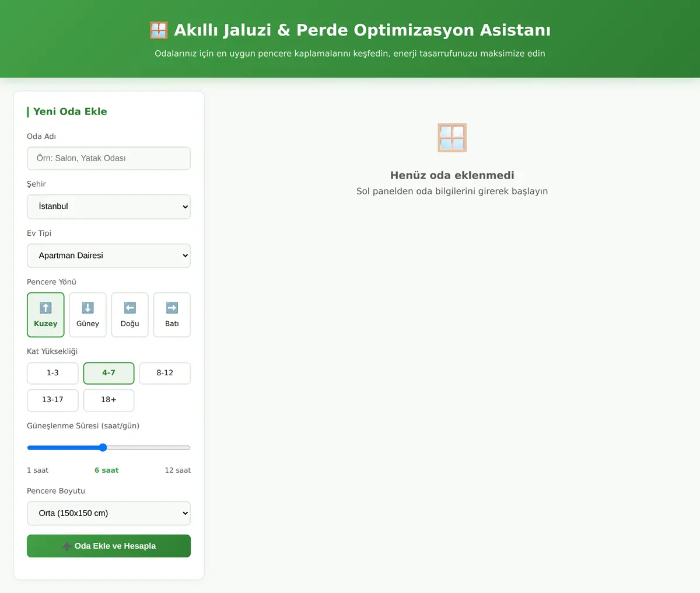Image resolution: width=700 pixels, height=593 pixels.
Task: Click the 'Henüz oda eklenmedi' message
Action: (452, 175)
